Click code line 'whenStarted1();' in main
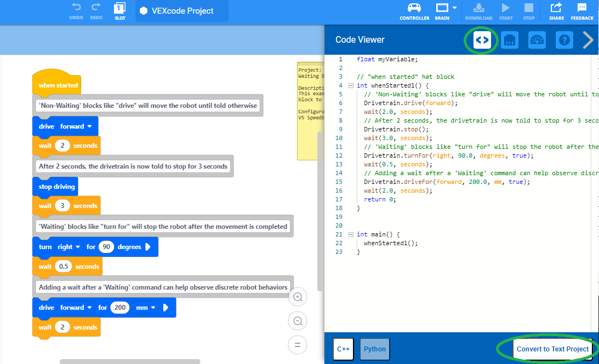This screenshot has height=364, width=599. click(x=390, y=244)
